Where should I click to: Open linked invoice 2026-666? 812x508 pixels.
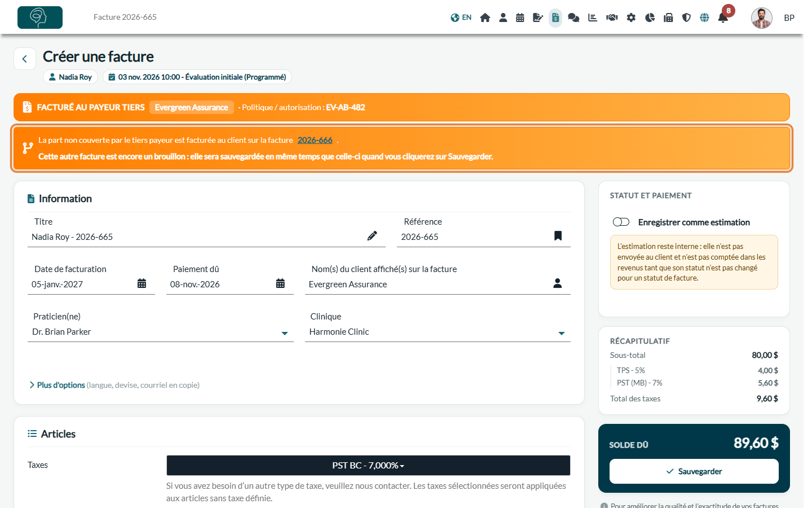coord(315,140)
